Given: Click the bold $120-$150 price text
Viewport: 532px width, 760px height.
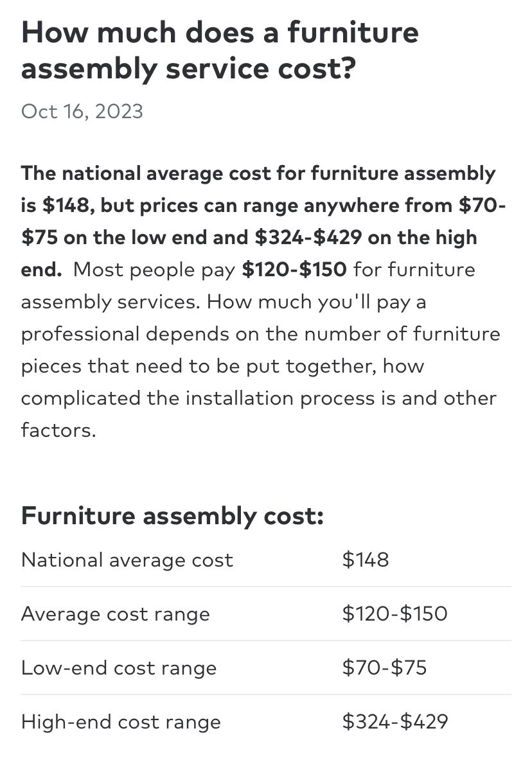Looking at the screenshot, I should point(294,269).
